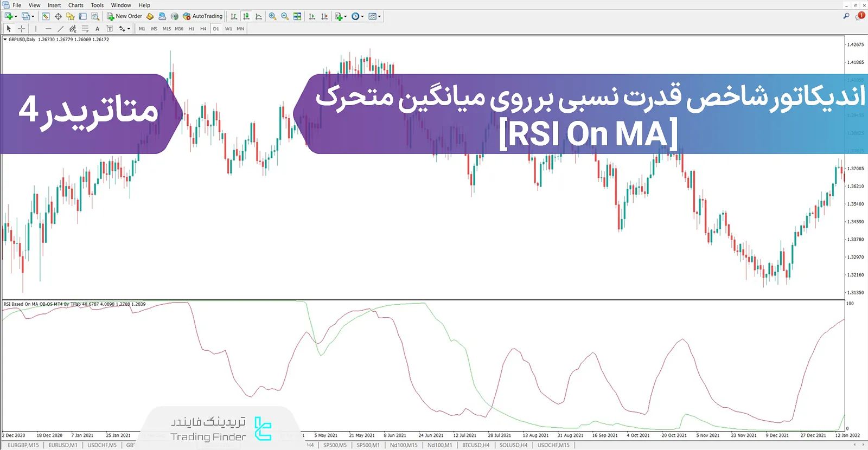Screen dimensions: 868x450
Task: Expand the Templates dropdown arrow
Action: 379,16
